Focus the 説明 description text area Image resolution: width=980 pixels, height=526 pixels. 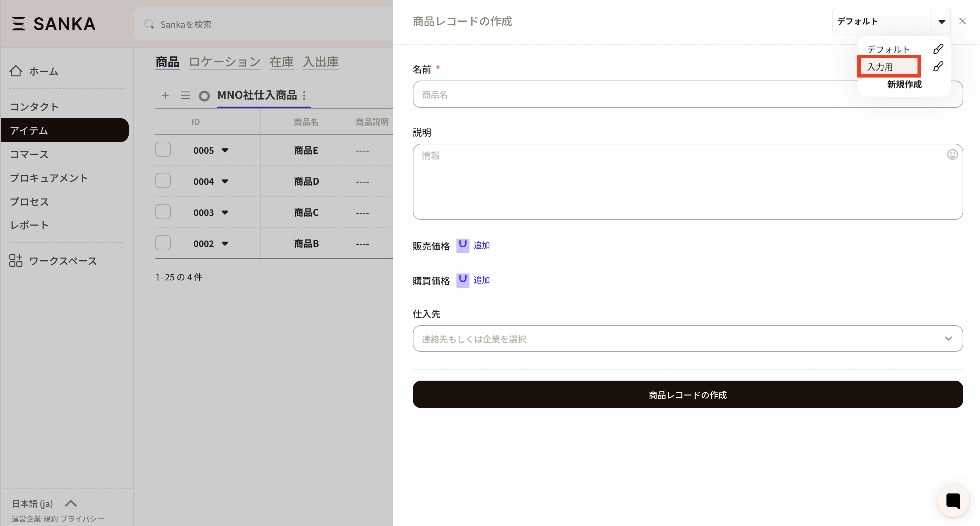tap(688, 181)
